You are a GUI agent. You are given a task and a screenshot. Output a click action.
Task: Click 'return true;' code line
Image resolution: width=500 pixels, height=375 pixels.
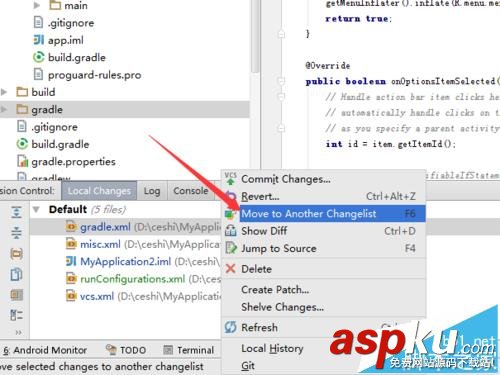358,19
